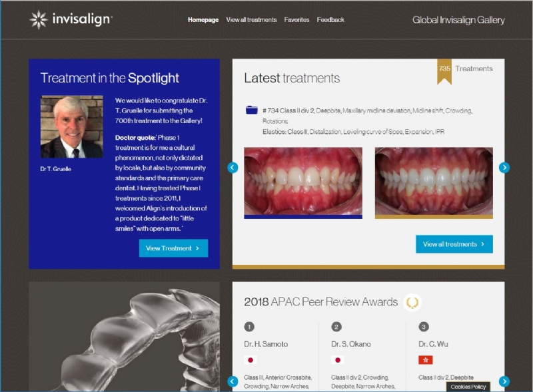Open the after-treatment teeth photo with gold bar
Screen dimensions: 533x392
[434, 183]
